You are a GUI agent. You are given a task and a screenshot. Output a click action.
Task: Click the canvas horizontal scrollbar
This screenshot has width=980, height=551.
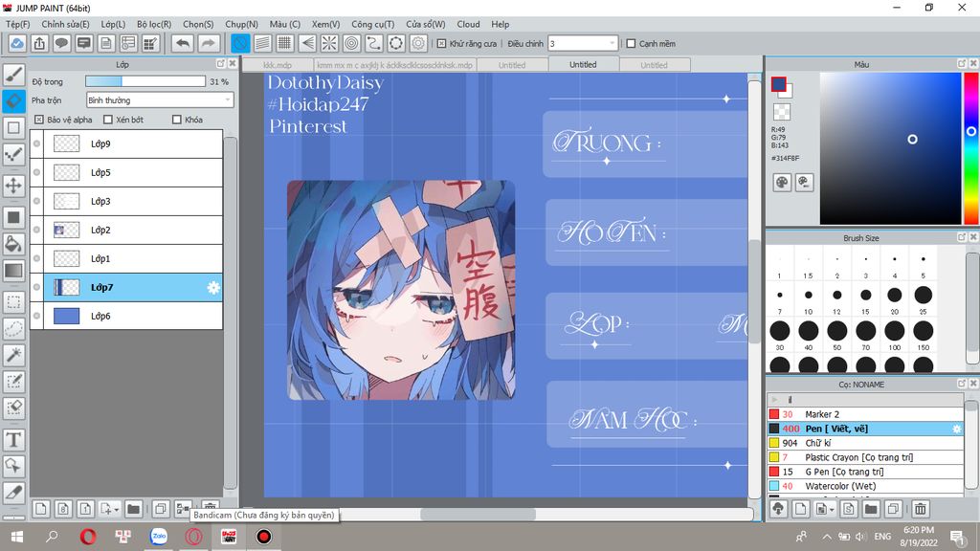(x=479, y=514)
